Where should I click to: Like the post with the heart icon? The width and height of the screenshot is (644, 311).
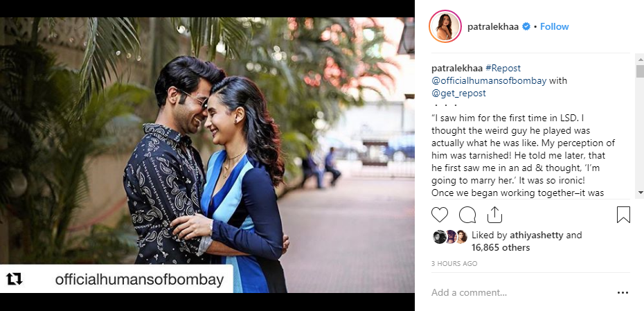pos(440,215)
